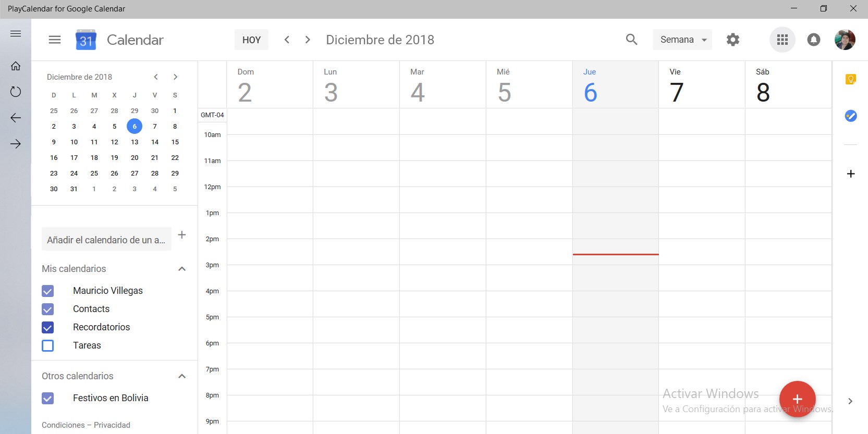
Task: Open the Google apps grid
Action: click(x=782, y=40)
